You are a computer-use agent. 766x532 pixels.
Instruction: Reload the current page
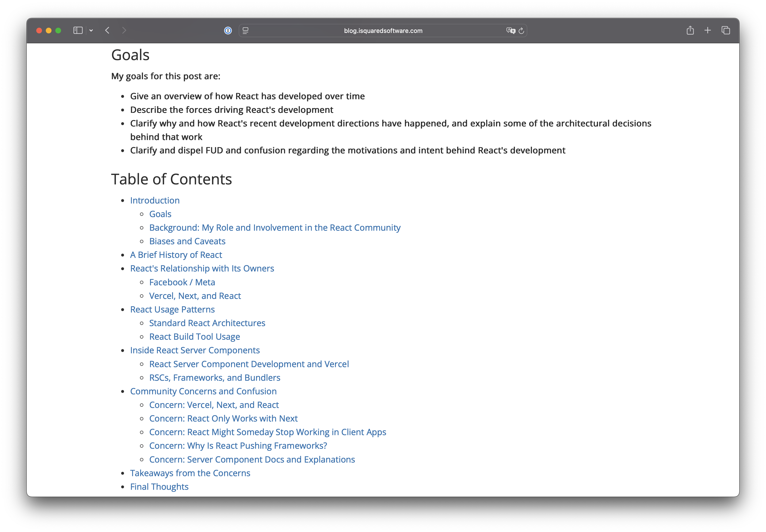(x=522, y=31)
